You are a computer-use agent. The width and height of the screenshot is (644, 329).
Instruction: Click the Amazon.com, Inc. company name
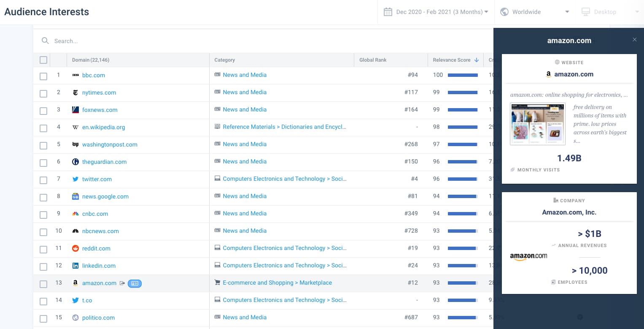[x=569, y=212]
